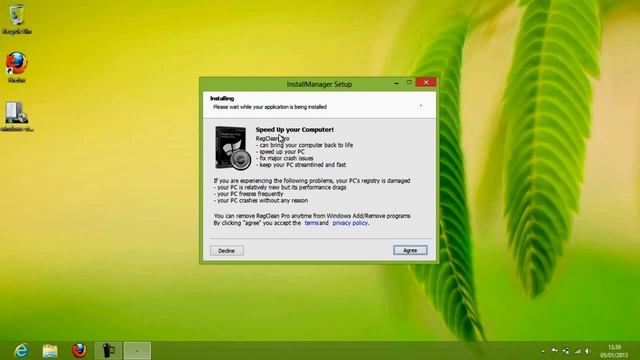Maximize the InstallManager Setup window

click(x=409, y=82)
